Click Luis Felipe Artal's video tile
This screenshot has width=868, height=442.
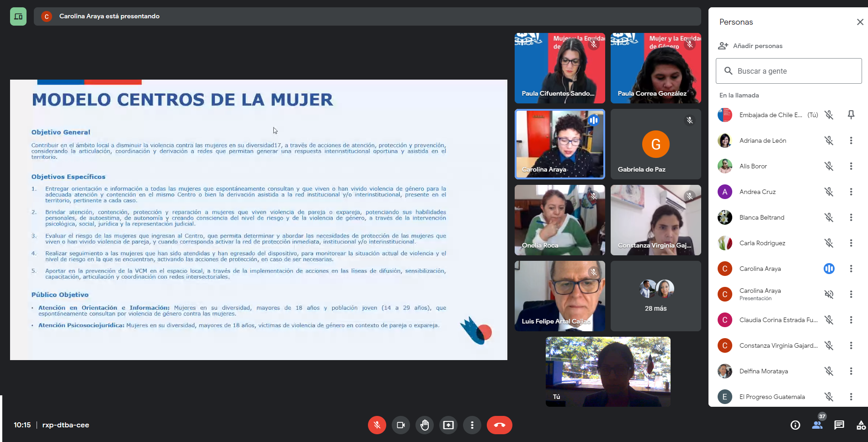(559, 296)
